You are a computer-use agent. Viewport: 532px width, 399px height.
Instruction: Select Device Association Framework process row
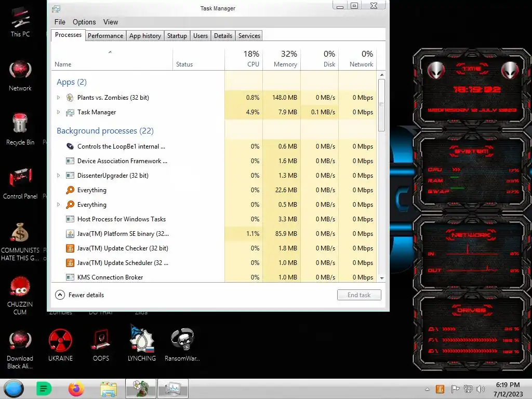[x=214, y=161]
